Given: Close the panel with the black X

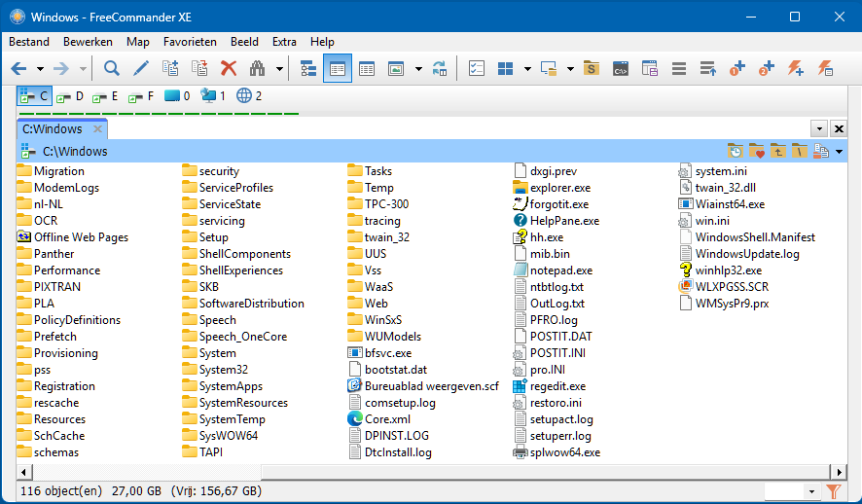Looking at the screenshot, I should (839, 129).
